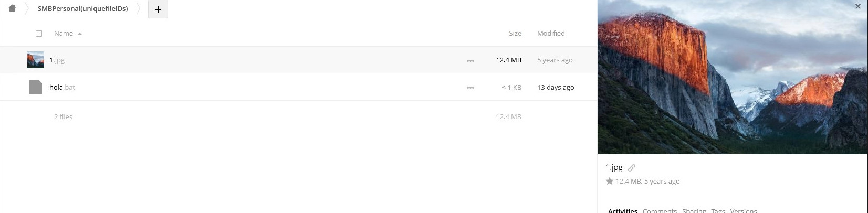Image resolution: width=868 pixels, height=213 pixels.
Task: Open the SMBPersonal(uniquefileIDs) breadcrumb
Action: coord(83,9)
